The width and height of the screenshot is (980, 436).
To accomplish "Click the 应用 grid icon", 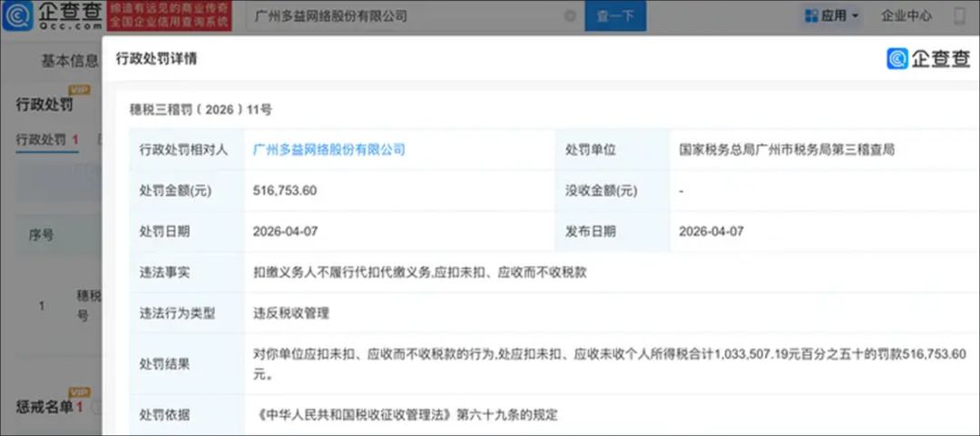I will click(811, 15).
